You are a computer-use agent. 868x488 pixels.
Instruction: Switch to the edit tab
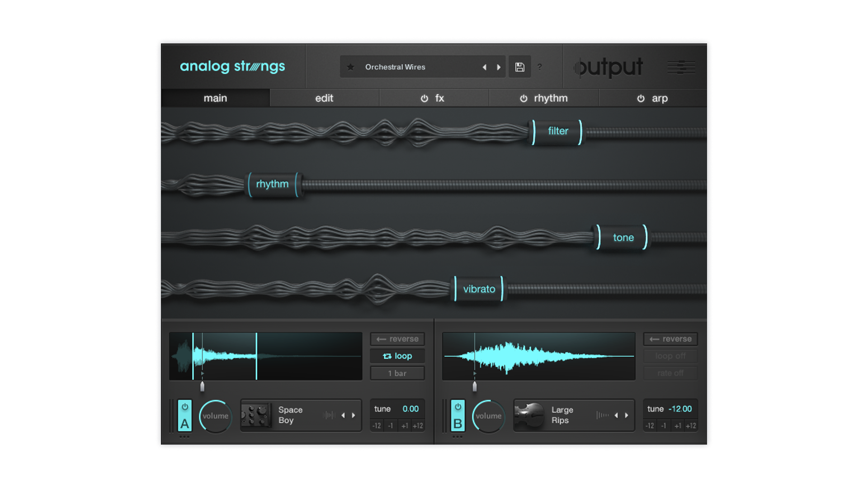(324, 98)
